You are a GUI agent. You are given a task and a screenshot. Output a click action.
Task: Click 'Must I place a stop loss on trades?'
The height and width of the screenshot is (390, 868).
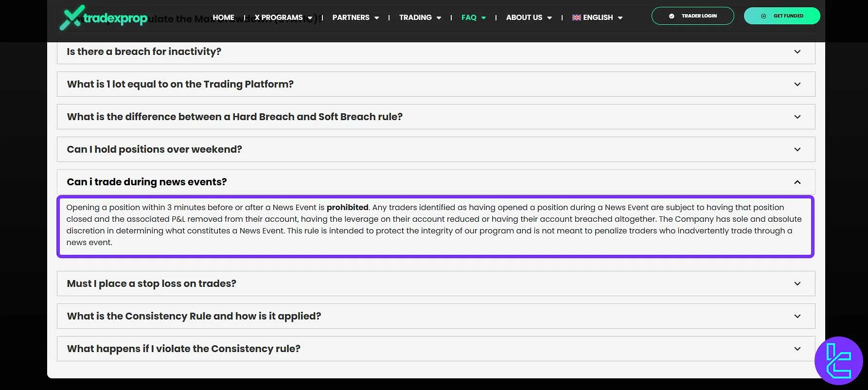152,284
